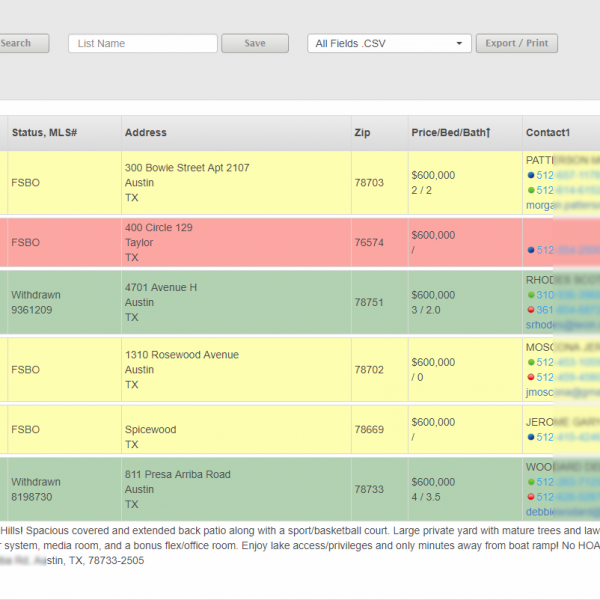Click the red dot in the Moscona contact
Viewport: 600px width, 600px height.
click(x=530, y=377)
